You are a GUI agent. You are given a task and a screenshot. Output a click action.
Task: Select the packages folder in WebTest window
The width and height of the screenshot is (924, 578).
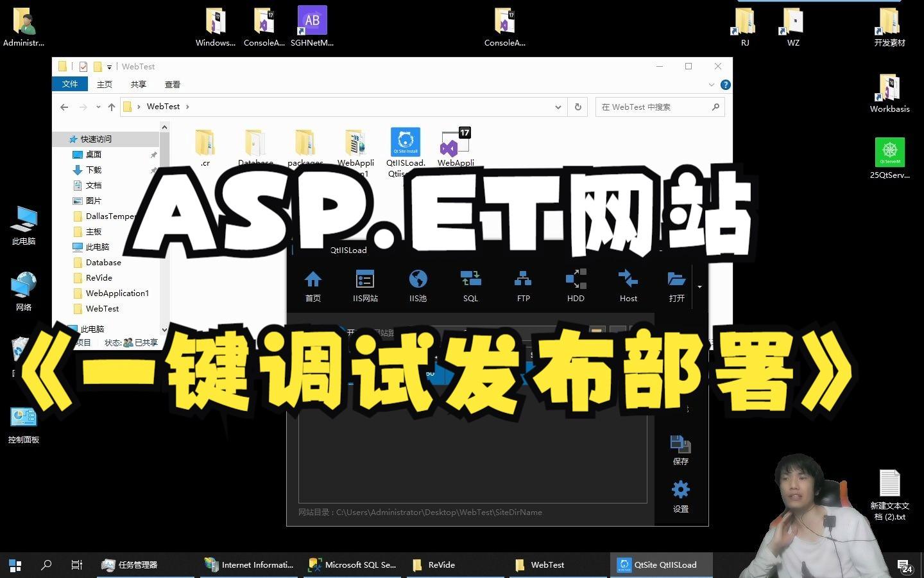[305, 148]
